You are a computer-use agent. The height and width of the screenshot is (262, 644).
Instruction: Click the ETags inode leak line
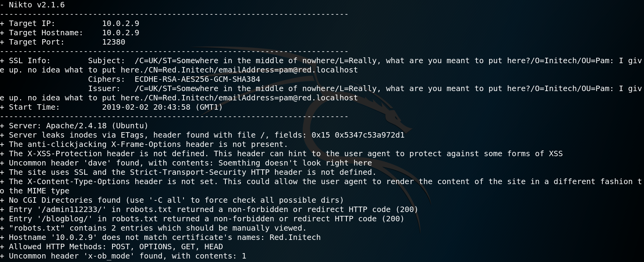202,135
